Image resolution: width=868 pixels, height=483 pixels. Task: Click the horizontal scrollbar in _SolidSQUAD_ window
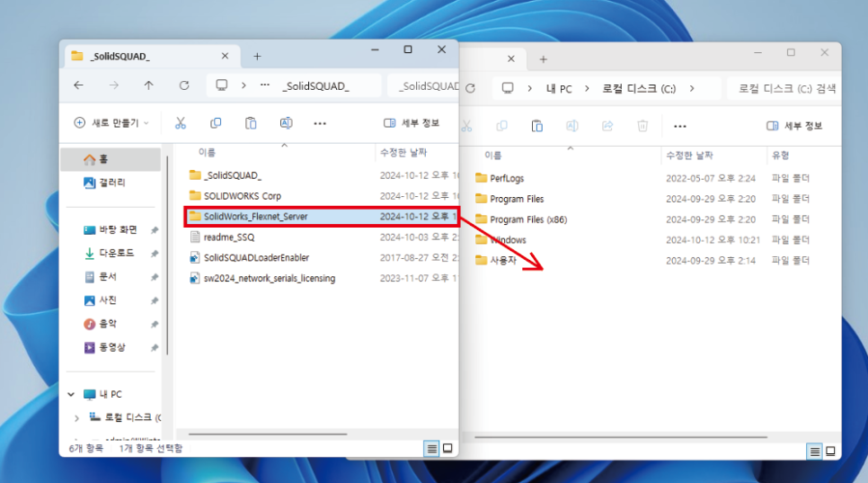[x=268, y=434]
